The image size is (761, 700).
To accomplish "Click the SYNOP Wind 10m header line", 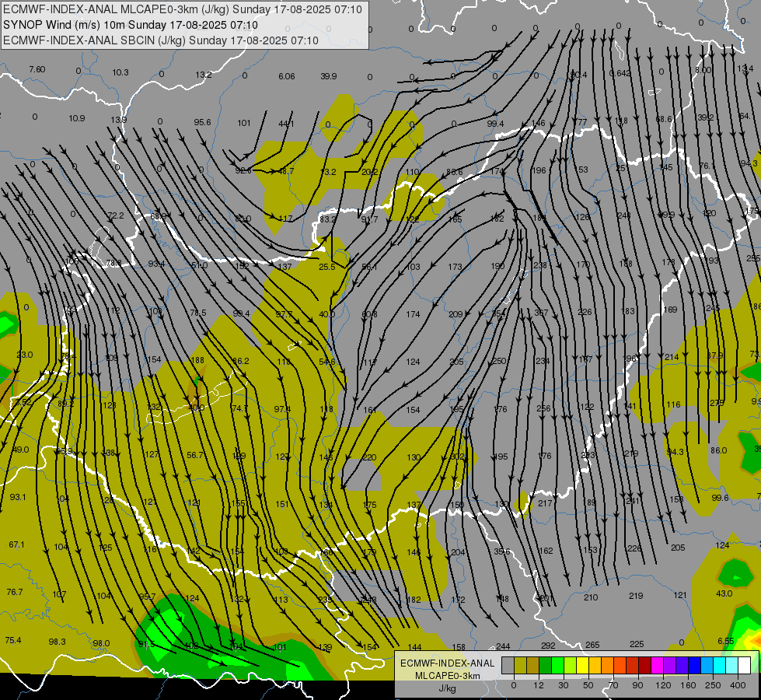I will pos(130,25).
